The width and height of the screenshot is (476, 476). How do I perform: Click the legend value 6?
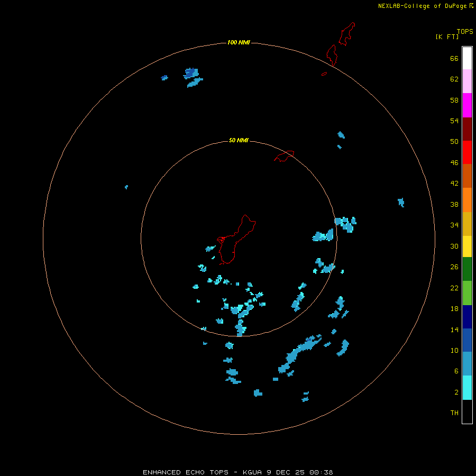456,371
